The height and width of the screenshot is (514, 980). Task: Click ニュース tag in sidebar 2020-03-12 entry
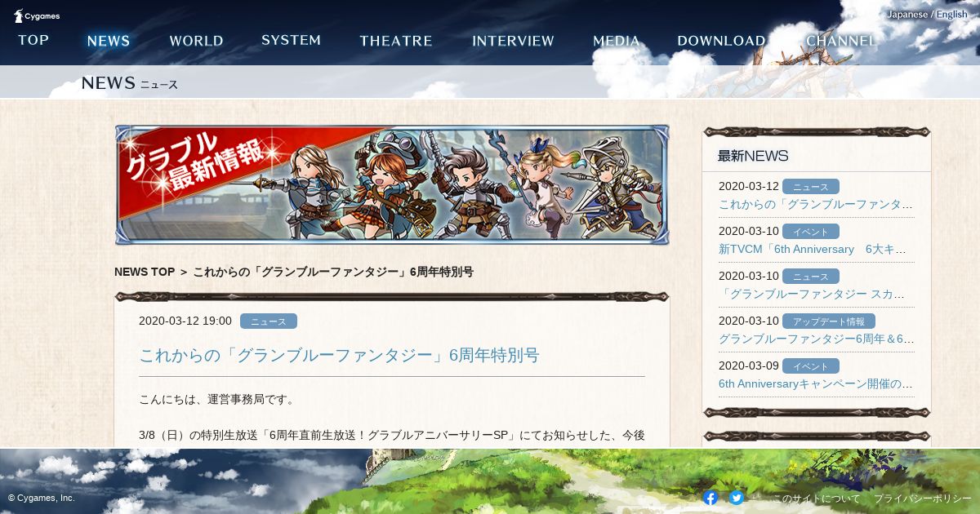point(811,187)
